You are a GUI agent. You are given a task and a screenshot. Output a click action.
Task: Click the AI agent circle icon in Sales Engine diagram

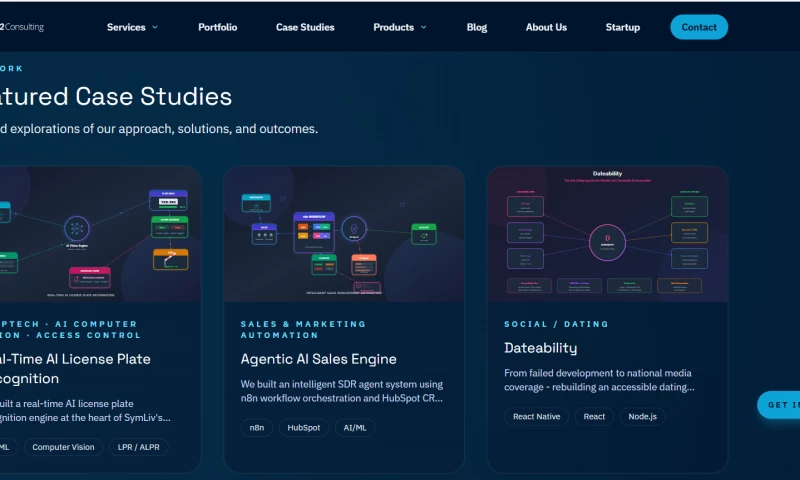click(354, 228)
